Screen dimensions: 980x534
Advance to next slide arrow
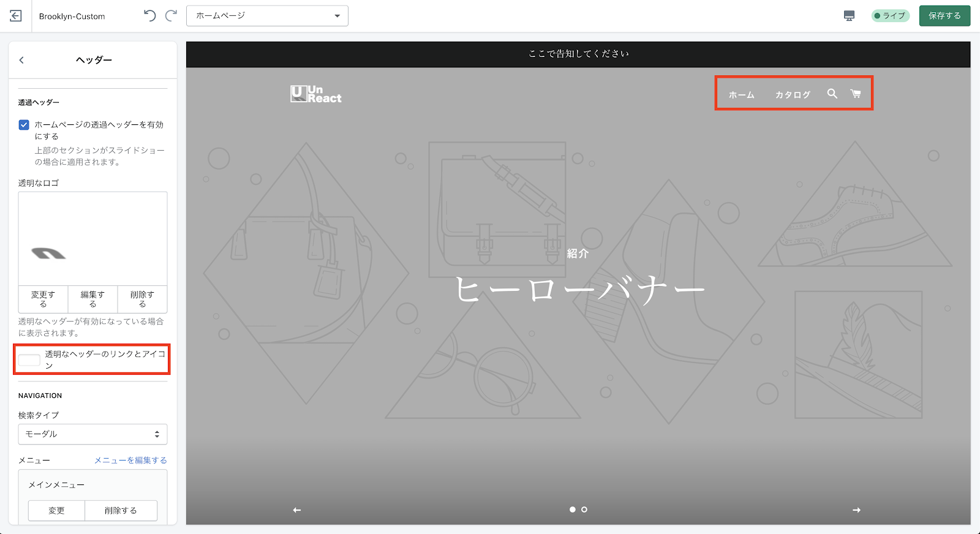(x=856, y=510)
